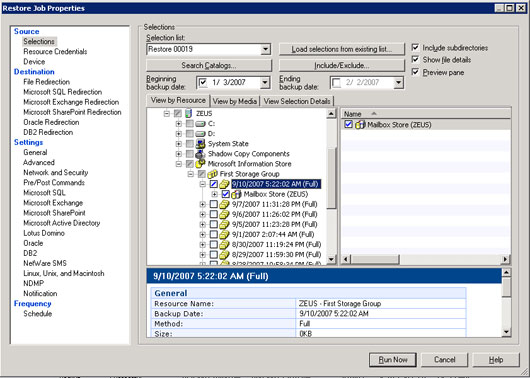Expand the C: drive node
The width and height of the screenshot is (530, 378).
[x=178, y=124]
